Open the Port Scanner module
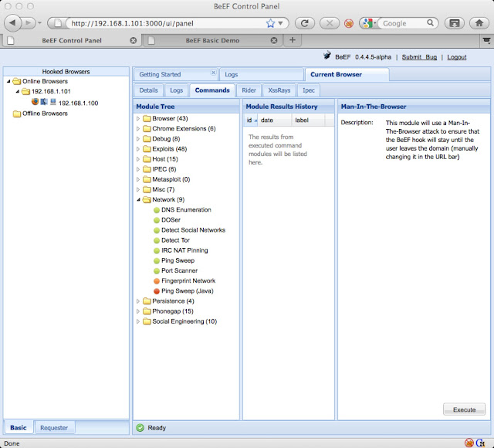Viewport: 494px width, 448px height. point(178,270)
